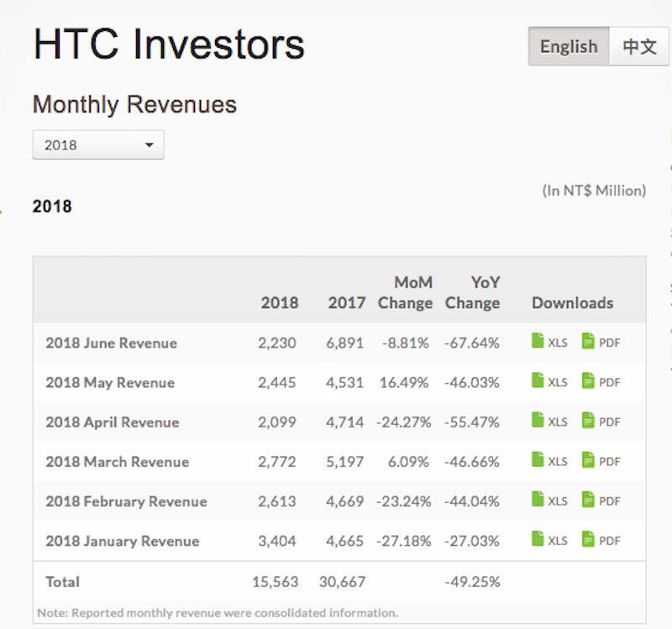Switch language to 中文
Image resolution: width=672 pixels, height=629 pixels.
[x=639, y=46]
